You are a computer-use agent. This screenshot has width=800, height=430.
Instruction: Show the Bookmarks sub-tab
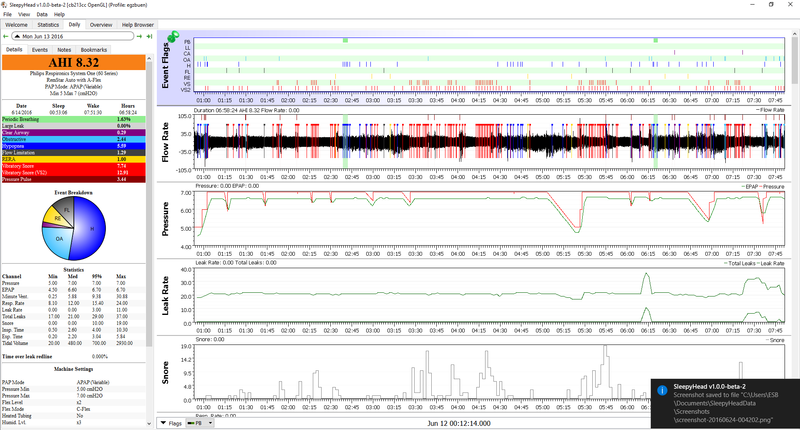coord(94,49)
